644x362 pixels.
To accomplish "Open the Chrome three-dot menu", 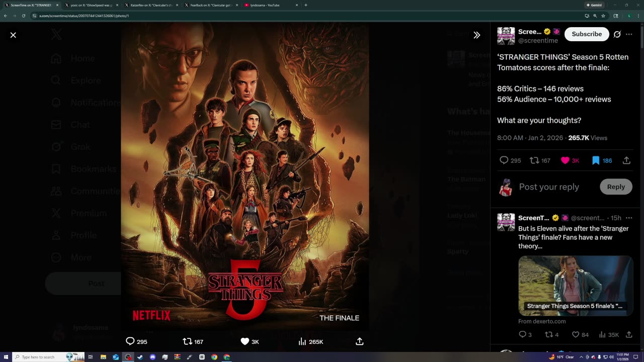I will pos(638,16).
